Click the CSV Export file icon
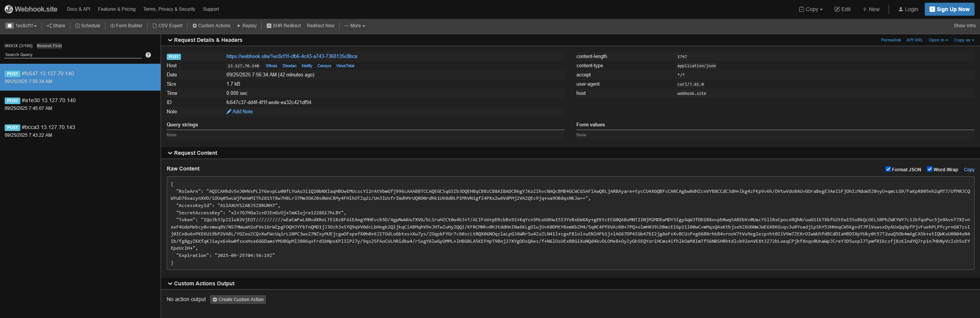Image resolution: width=980 pixels, height=318 pixels. click(155, 26)
